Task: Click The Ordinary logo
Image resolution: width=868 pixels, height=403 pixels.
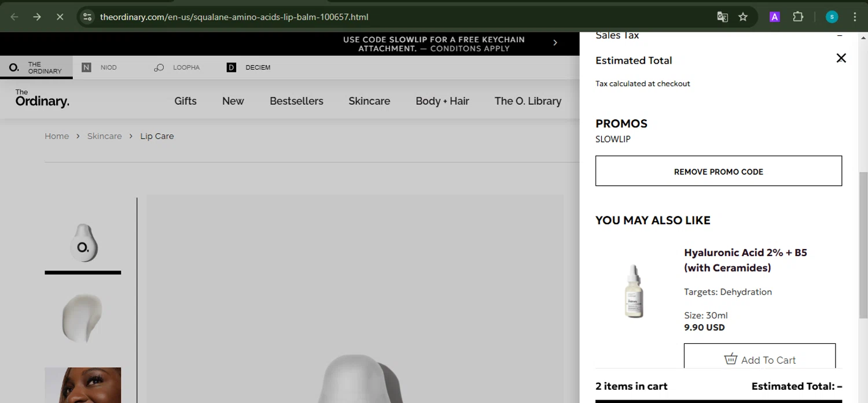Action: (x=42, y=99)
